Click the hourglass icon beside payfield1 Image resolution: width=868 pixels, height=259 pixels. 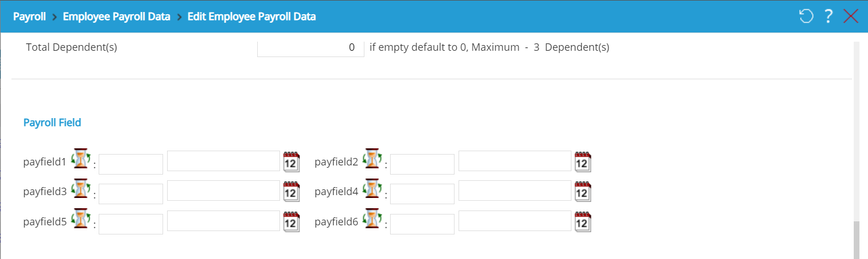(81, 159)
